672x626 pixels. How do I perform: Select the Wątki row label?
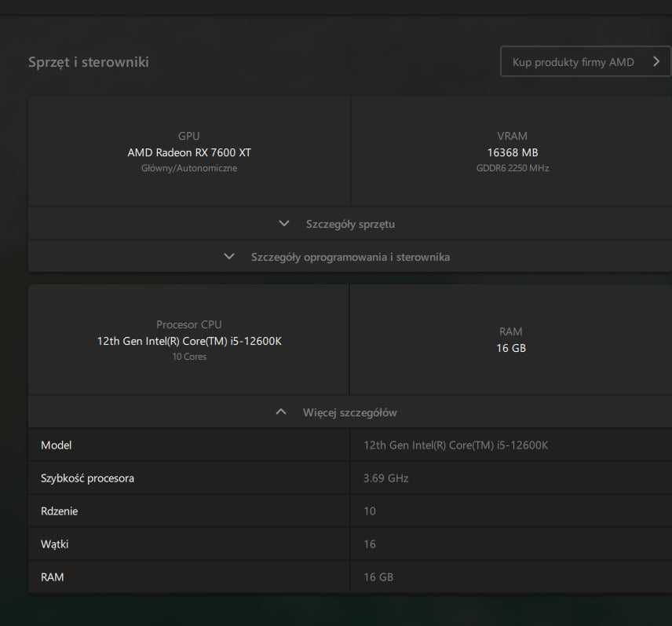click(54, 544)
